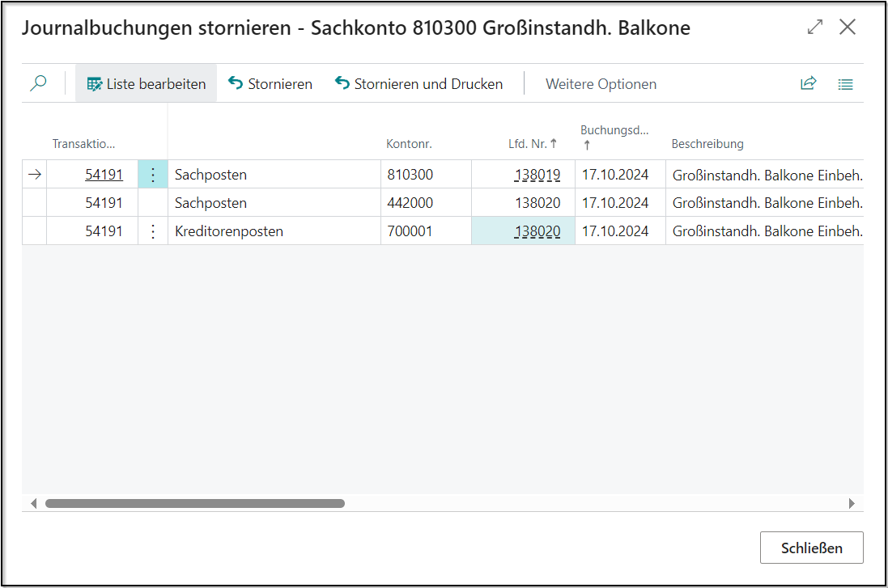Image resolution: width=888 pixels, height=588 pixels.
Task: Choose Stornieren und Drucken
Action: coord(419,83)
